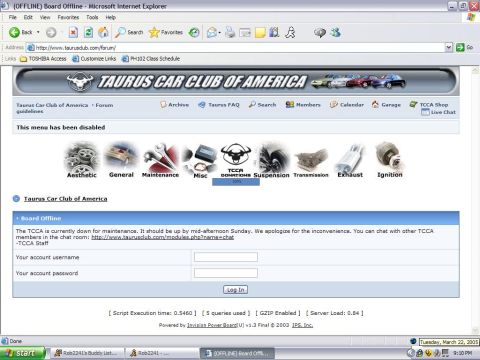Open the chat room URL link
The width and height of the screenshot is (480, 360).
coord(163,237)
